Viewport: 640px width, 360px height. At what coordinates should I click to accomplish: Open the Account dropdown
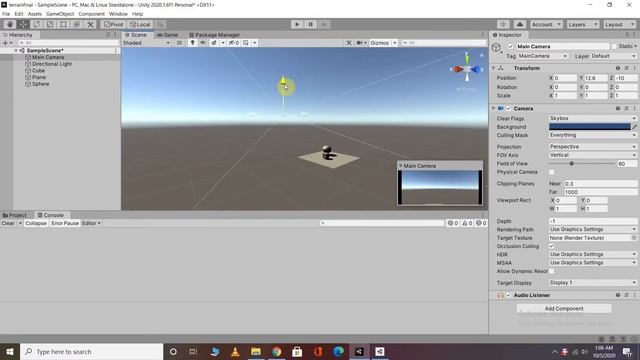(546, 24)
